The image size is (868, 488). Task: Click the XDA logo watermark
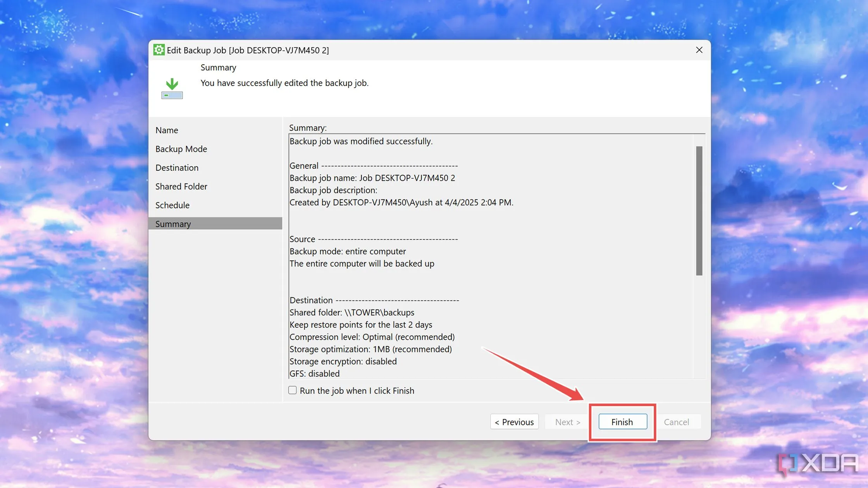(x=818, y=463)
